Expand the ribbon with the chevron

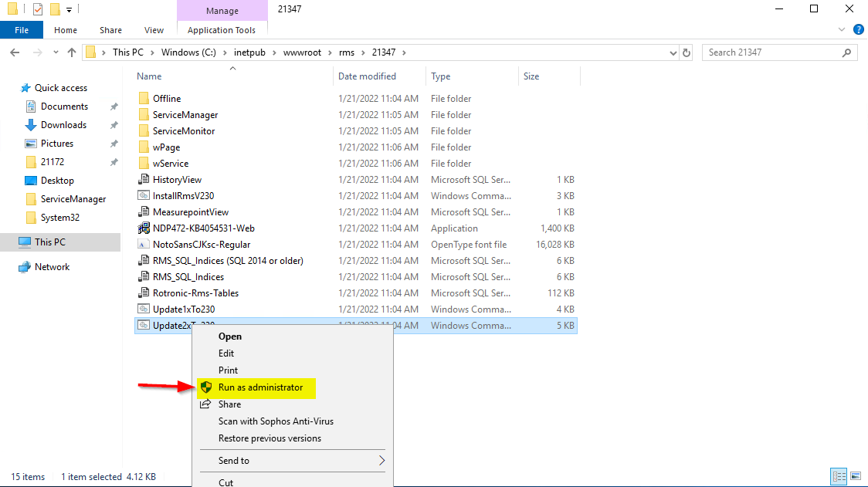click(842, 30)
